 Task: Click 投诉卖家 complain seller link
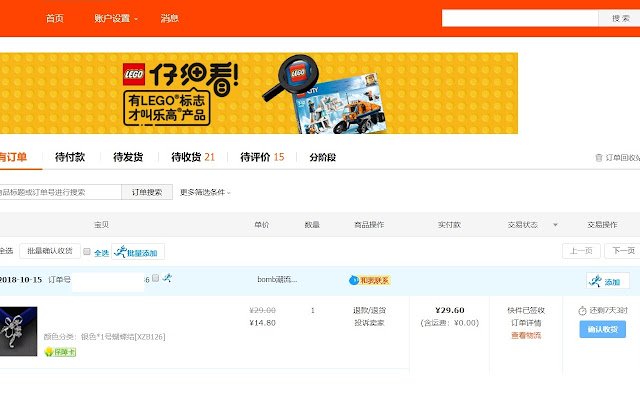coord(369,323)
